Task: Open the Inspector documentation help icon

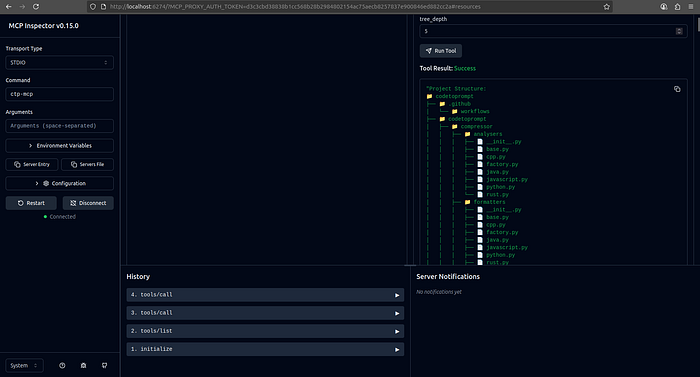Action: tap(62, 365)
